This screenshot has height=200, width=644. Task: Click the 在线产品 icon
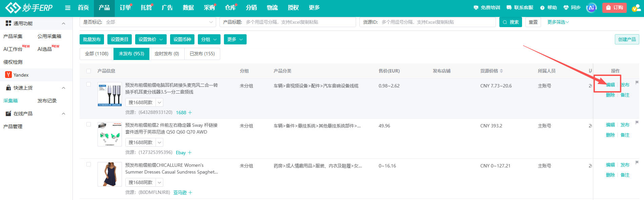pos(8,114)
